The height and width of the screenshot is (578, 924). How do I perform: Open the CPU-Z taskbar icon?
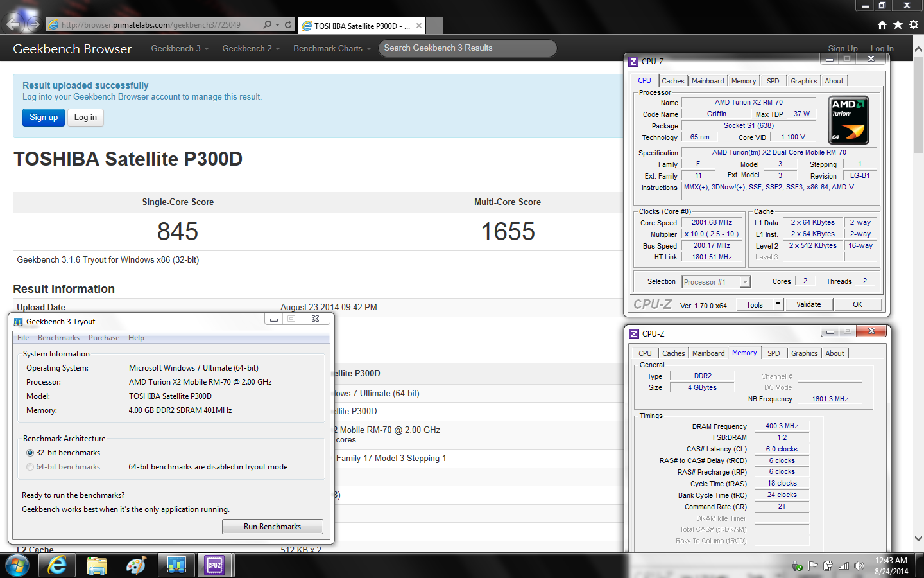[214, 566]
